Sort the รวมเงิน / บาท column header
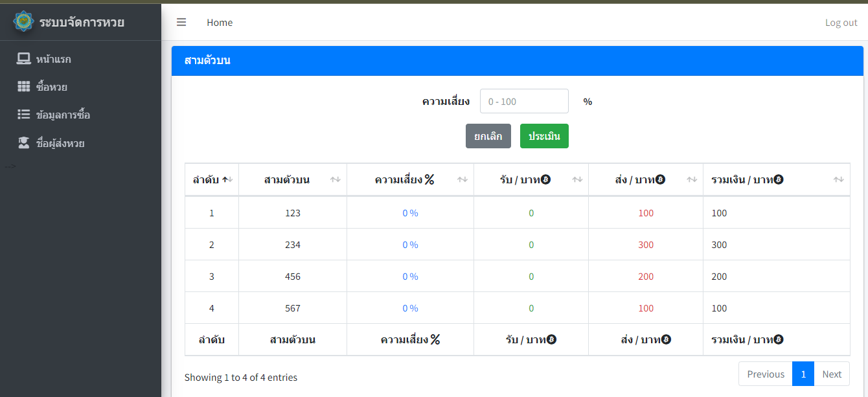Image resolution: width=868 pixels, height=397 pixels. (x=838, y=179)
